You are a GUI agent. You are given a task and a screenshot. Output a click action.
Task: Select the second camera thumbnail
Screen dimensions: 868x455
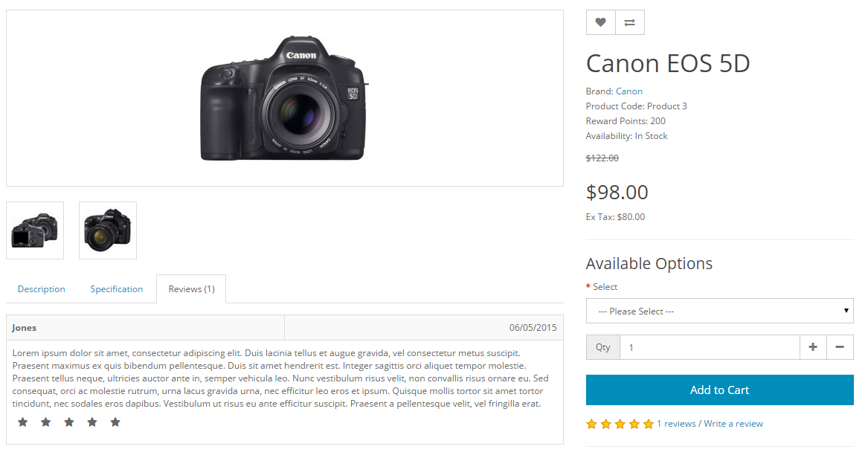(107, 230)
